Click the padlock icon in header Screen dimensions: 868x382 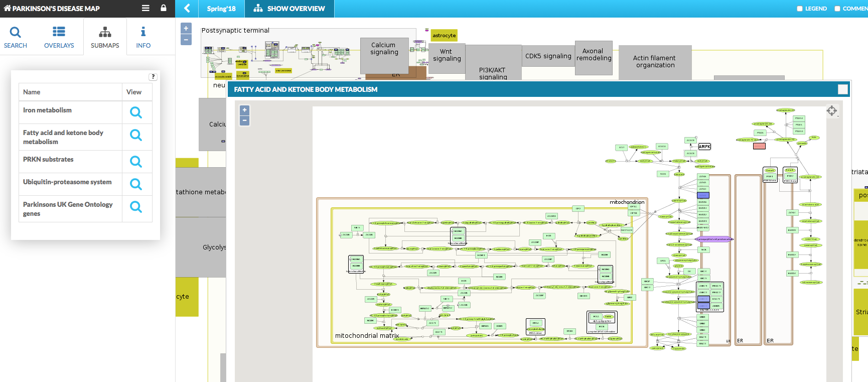[x=163, y=8]
